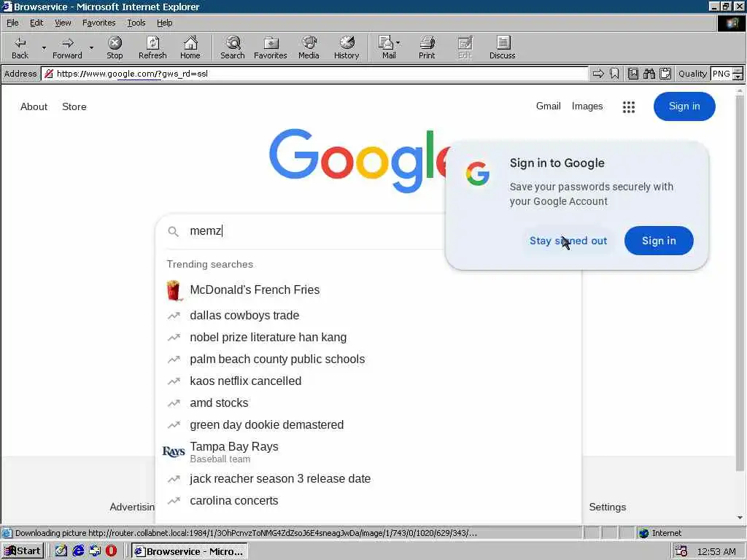Open the Quality PNG dropdown

pos(738,74)
